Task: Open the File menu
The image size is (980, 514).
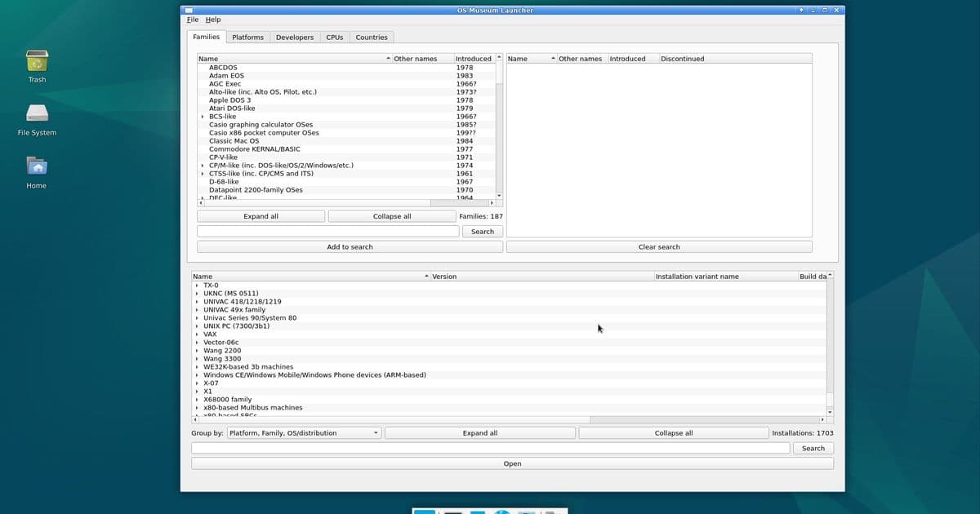Action: pyautogui.click(x=192, y=20)
